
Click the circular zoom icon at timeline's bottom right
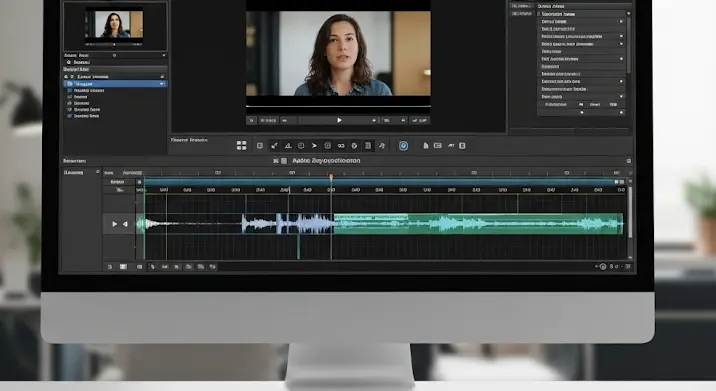tap(603, 266)
